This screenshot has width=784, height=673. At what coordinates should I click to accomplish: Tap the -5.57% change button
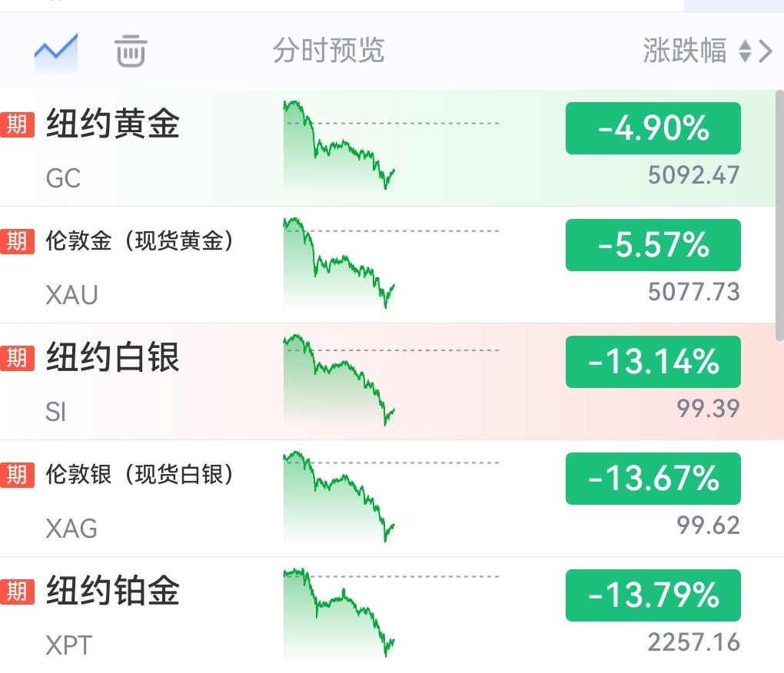[x=653, y=245]
